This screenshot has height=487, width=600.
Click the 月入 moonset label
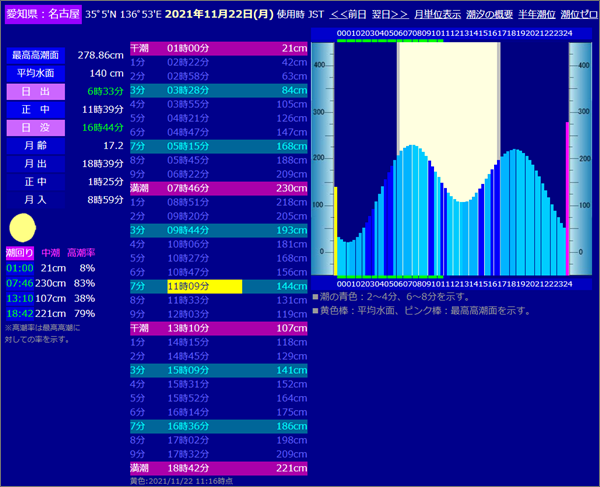pyautogui.click(x=36, y=200)
